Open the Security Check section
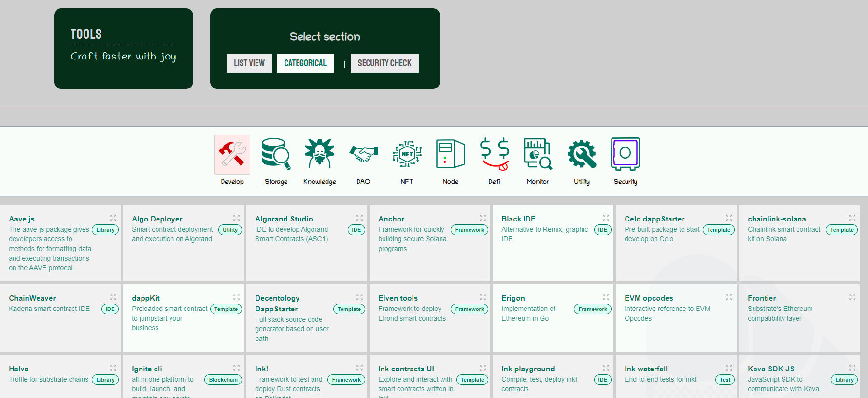Viewport: 868px width, 398px height. (x=384, y=63)
